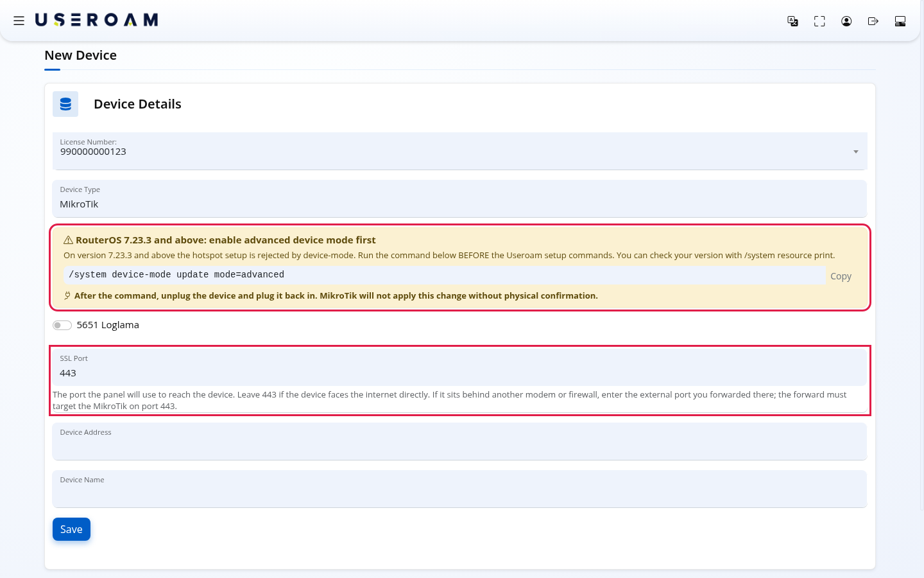Viewport: 924px width, 578px height.
Task: Open the panel layout icon in header
Action: [900, 21]
